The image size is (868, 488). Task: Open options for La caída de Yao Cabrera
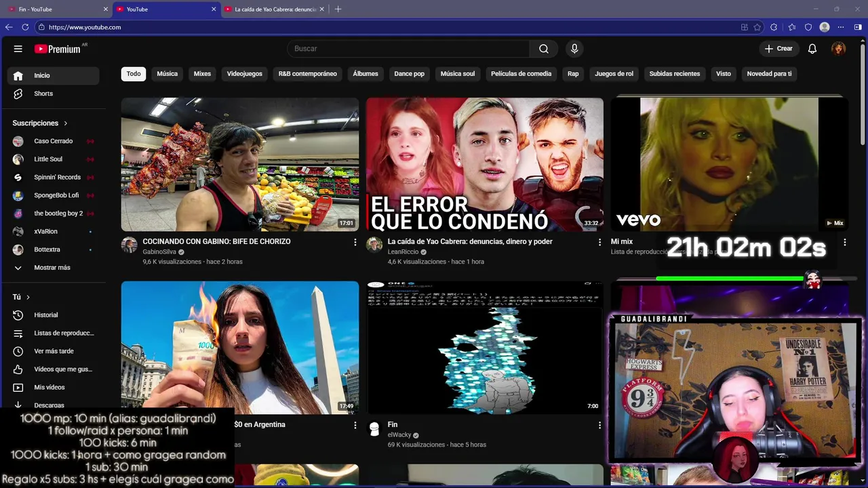(x=599, y=242)
